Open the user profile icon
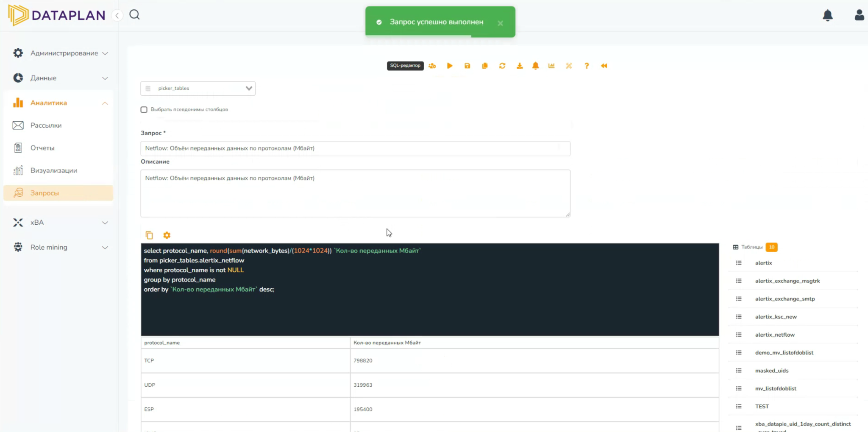The width and height of the screenshot is (868, 432). (860, 15)
